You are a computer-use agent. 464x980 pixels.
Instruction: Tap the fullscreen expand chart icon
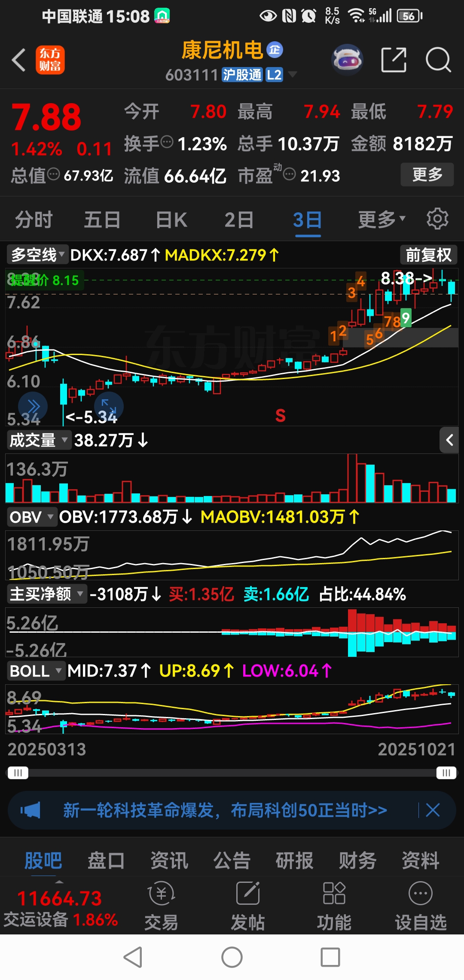pos(109,406)
